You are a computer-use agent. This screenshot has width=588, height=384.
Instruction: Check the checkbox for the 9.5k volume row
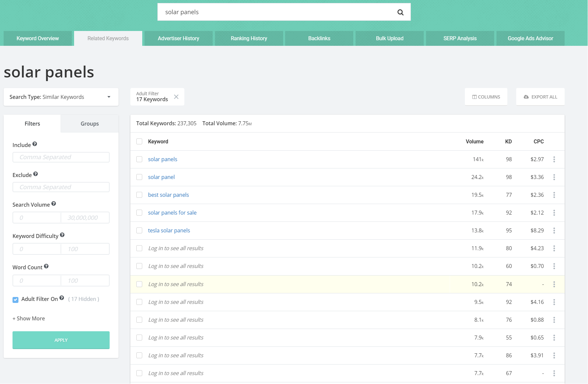click(x=139, y=302)
